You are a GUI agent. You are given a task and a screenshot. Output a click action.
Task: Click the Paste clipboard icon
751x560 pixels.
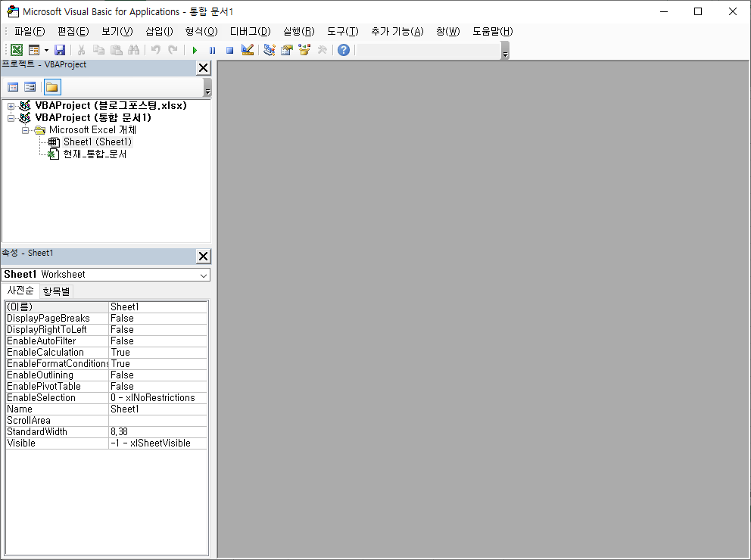pyautogui.click(x=117, y=50)
